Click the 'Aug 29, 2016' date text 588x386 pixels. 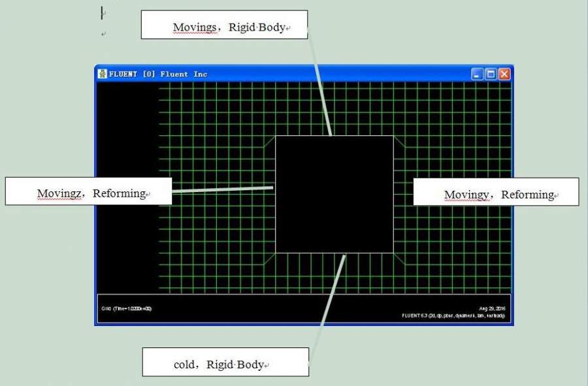click(492, 308)
